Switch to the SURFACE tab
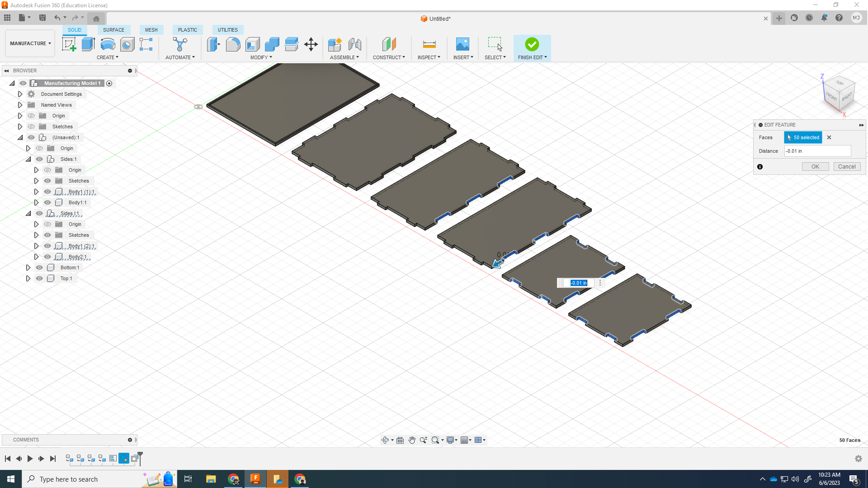 point(113,30)
